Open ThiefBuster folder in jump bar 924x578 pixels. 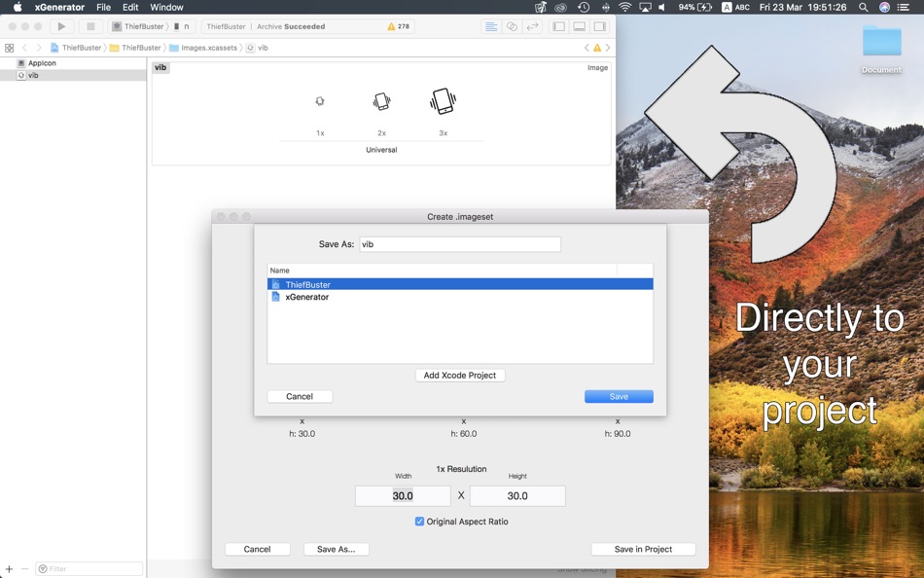click(135, 48)
